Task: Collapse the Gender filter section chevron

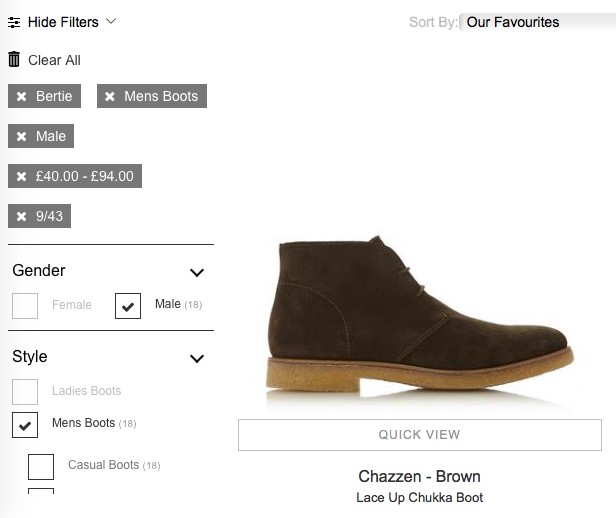Action: 197,273
